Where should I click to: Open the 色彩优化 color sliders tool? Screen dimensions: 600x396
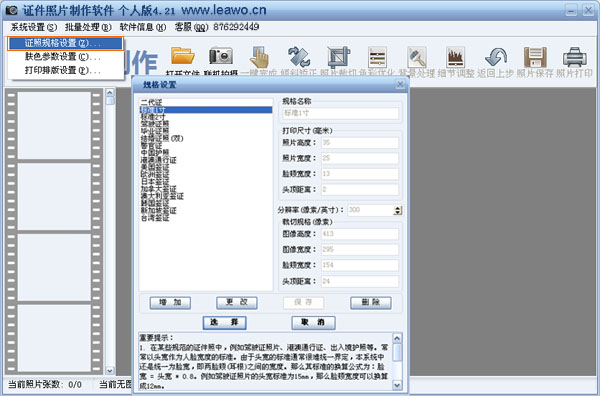[x=377, y=57]
